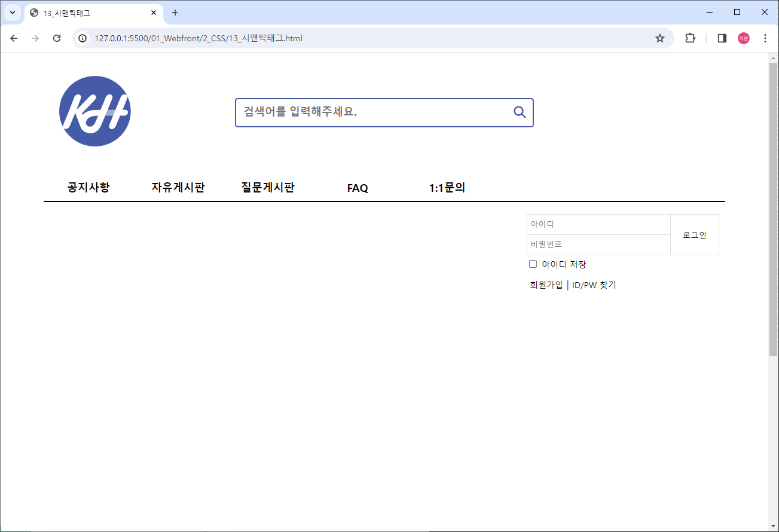This screenshot has width=779, height=532.
Task: Open the browser Extensions icon
Action: coord(690,38)
